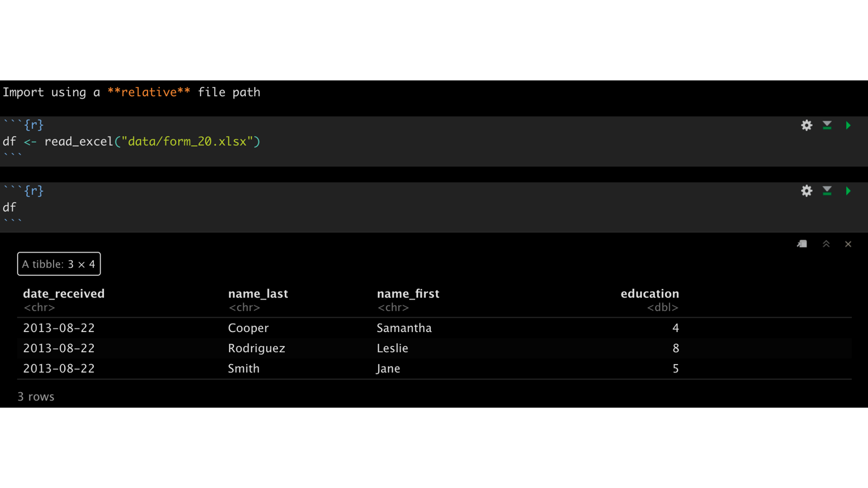
Task: Select education value 8
Action: click(x=675, y=348)
